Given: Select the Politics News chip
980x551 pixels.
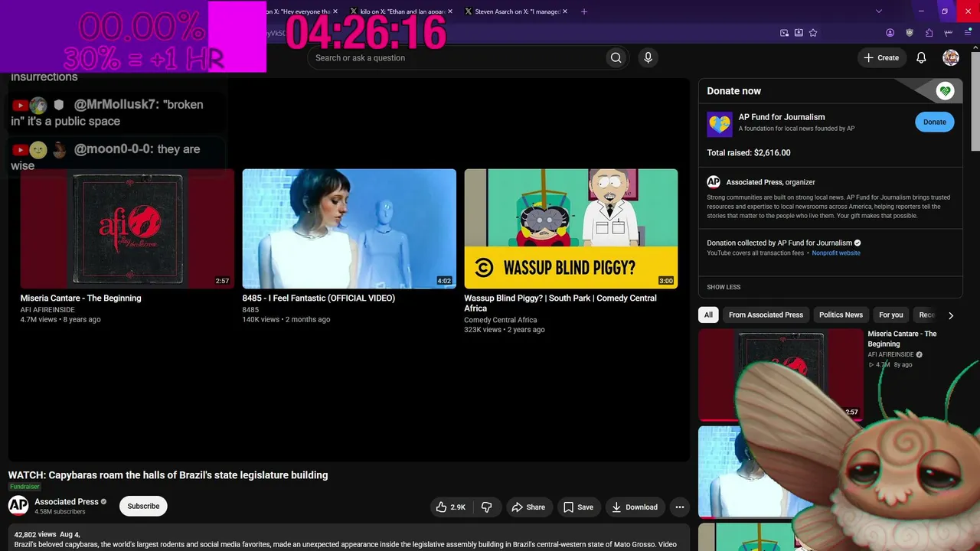Looking at the screenshot, I should [x=841, y=315].
